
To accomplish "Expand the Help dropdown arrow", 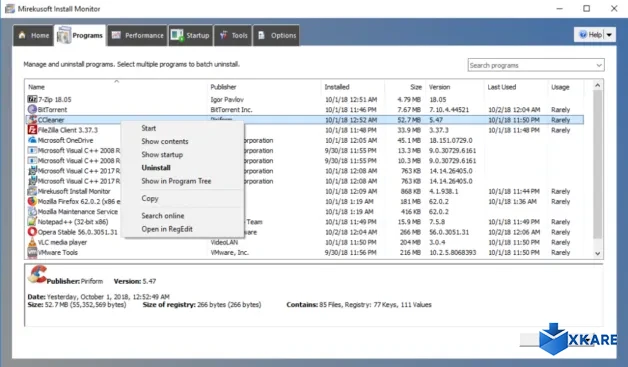I will (609, 35).
